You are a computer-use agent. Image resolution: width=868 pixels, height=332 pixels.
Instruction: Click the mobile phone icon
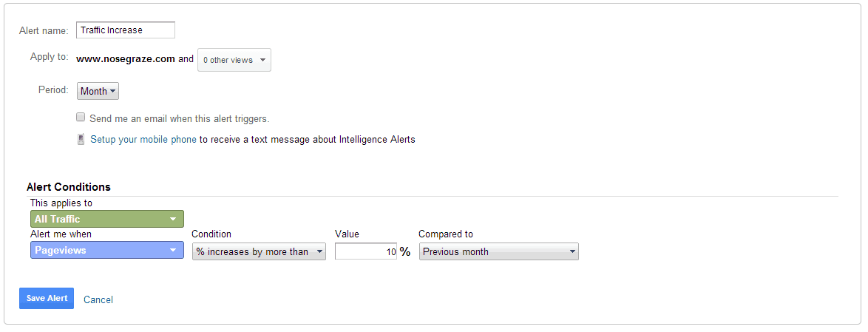(81, 139)
